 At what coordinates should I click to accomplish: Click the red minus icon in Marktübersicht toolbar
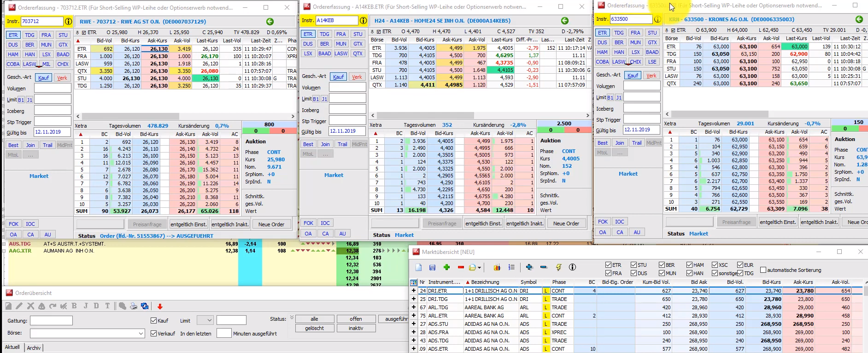click(x=461, y=267)
